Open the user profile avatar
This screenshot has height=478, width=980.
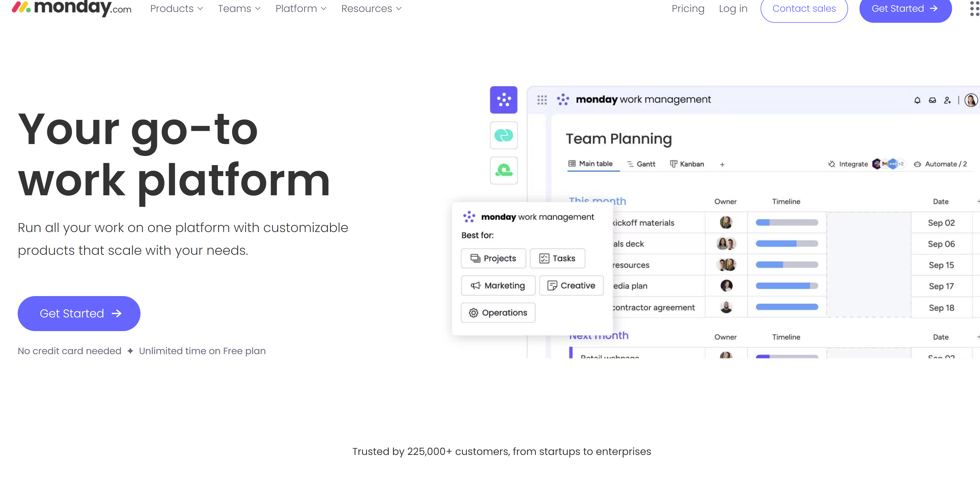pyautogui.click(x=971, y=100)
